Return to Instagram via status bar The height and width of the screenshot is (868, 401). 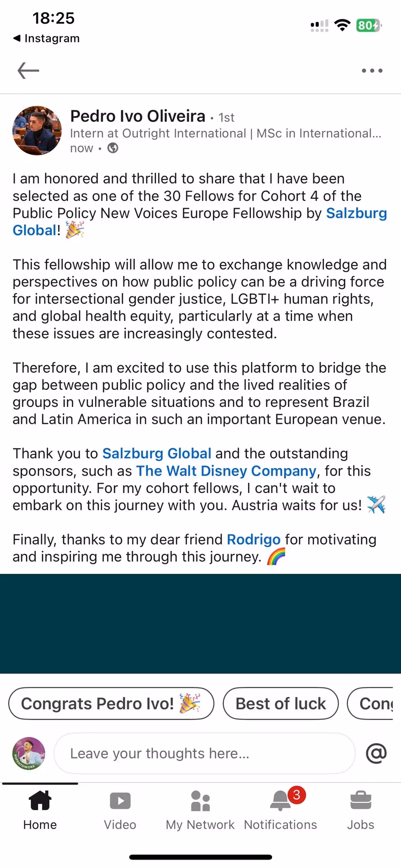pyautogui.click(x=47, y=38)
